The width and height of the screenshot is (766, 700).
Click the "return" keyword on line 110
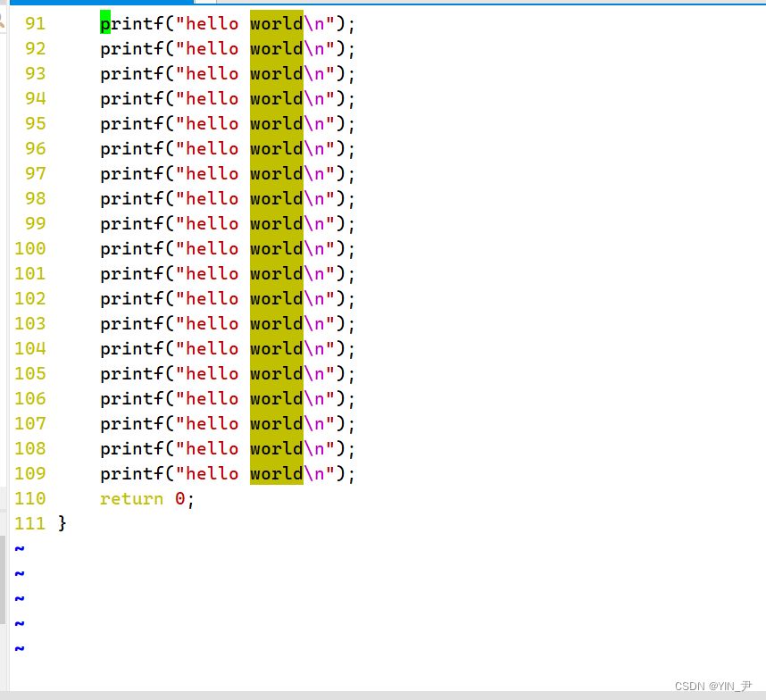click(131, 498)
